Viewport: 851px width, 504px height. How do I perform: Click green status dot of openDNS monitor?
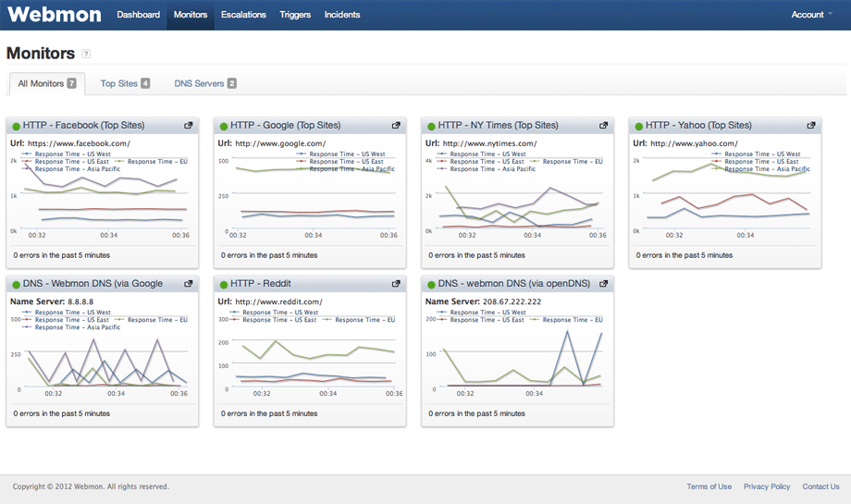[x=431, y=285]
